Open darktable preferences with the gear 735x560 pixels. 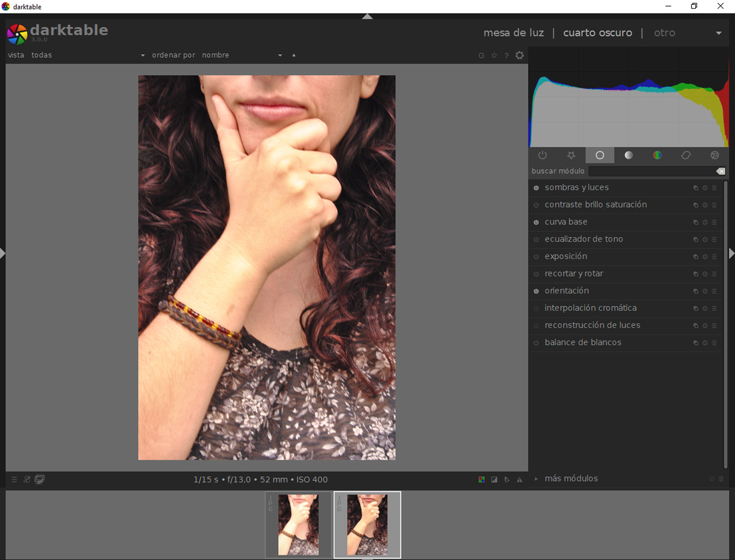[519, 55]
